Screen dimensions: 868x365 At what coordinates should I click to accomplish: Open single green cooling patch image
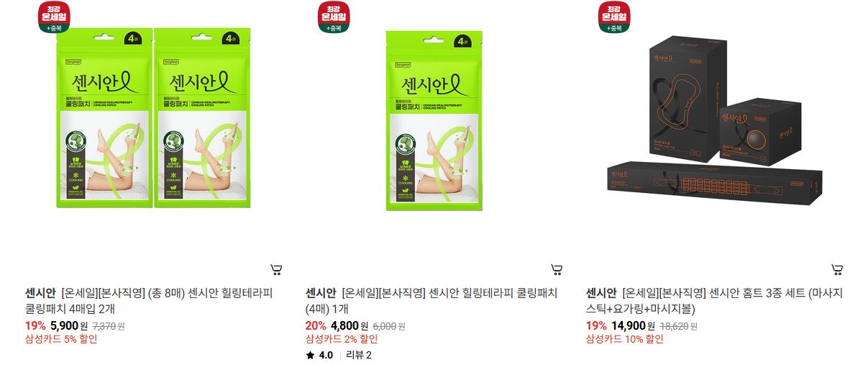(434, 120)
